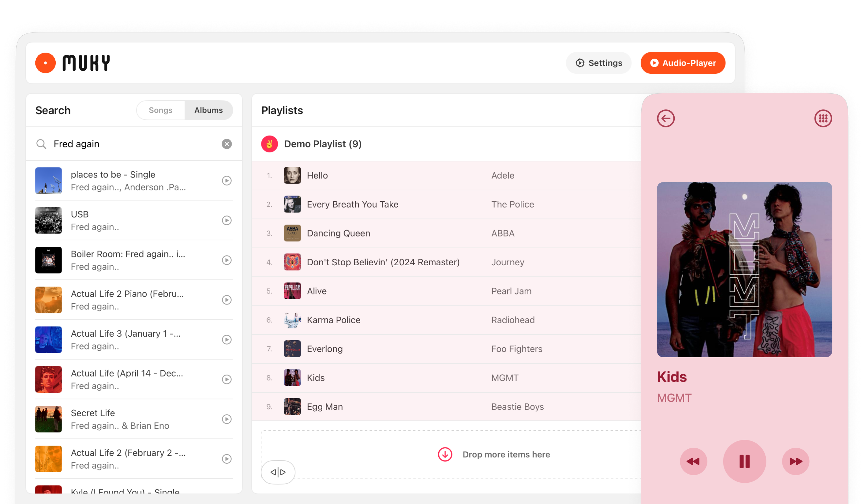Select Every Breath You Take row
Screen dimensions: 864x504
tap(446, 204)
